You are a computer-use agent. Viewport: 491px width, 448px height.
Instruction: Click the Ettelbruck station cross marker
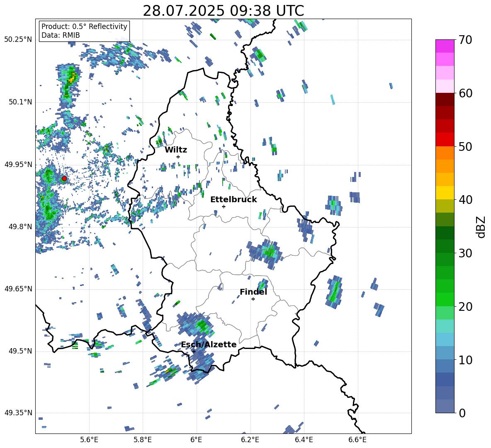pyautogui.click(x=224, y=206)
